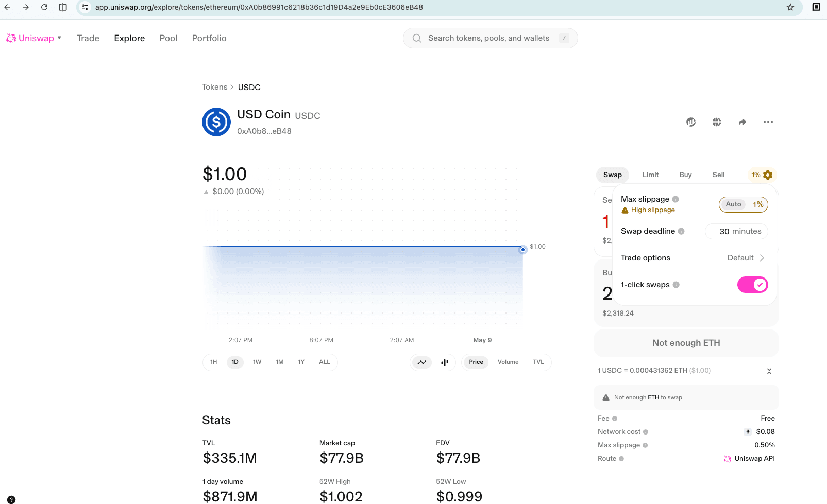Show info about Max slippage setting
This screenshot has width=827, height=504.
click(x=676, y=199)
